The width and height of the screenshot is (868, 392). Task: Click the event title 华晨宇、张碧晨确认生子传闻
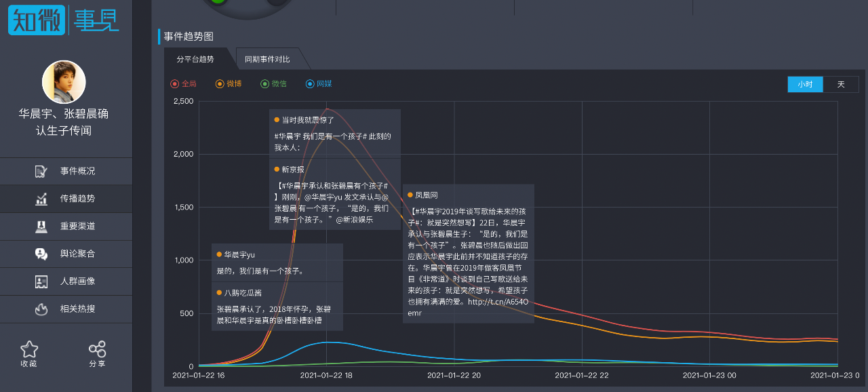point(64,122)
